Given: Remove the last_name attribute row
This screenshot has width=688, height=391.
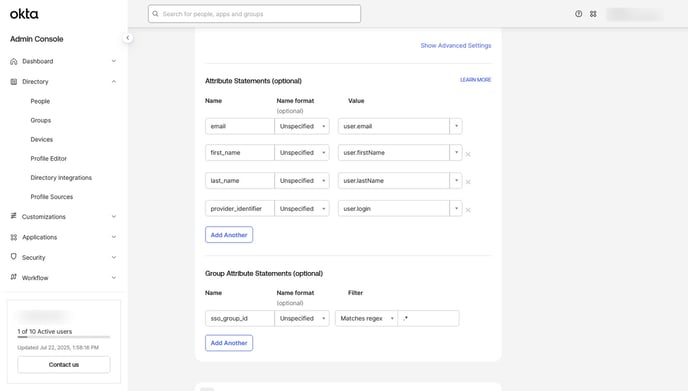Looking at the screenshot, I should click(x=468, y=182).
